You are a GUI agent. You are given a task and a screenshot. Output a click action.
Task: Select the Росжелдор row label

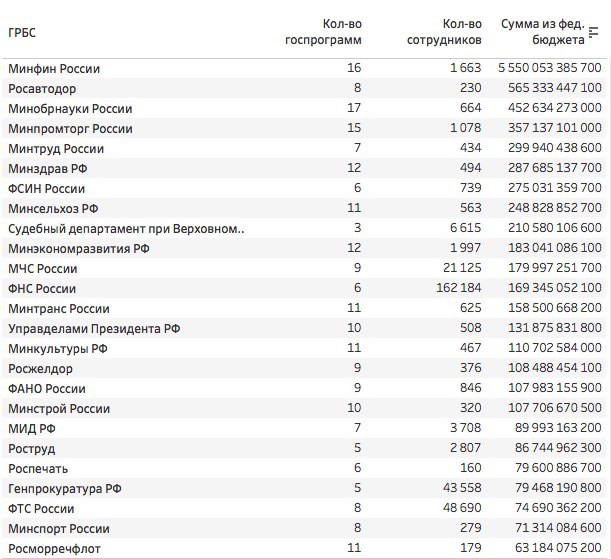click(x=41, y=369)
